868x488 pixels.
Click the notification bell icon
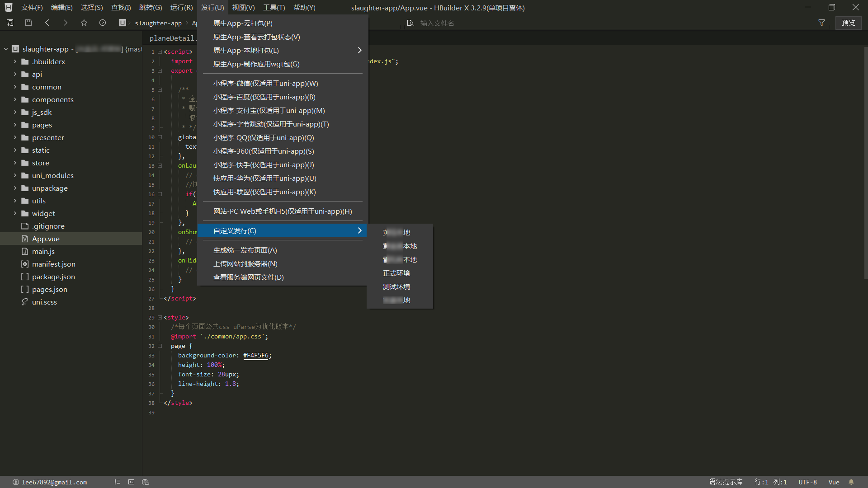(x=851, y=482)
